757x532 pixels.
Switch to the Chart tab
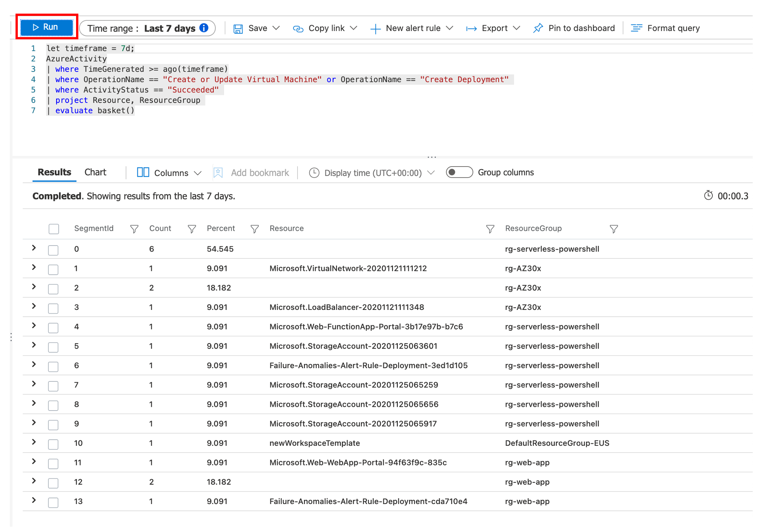click(x=95, y=173)
